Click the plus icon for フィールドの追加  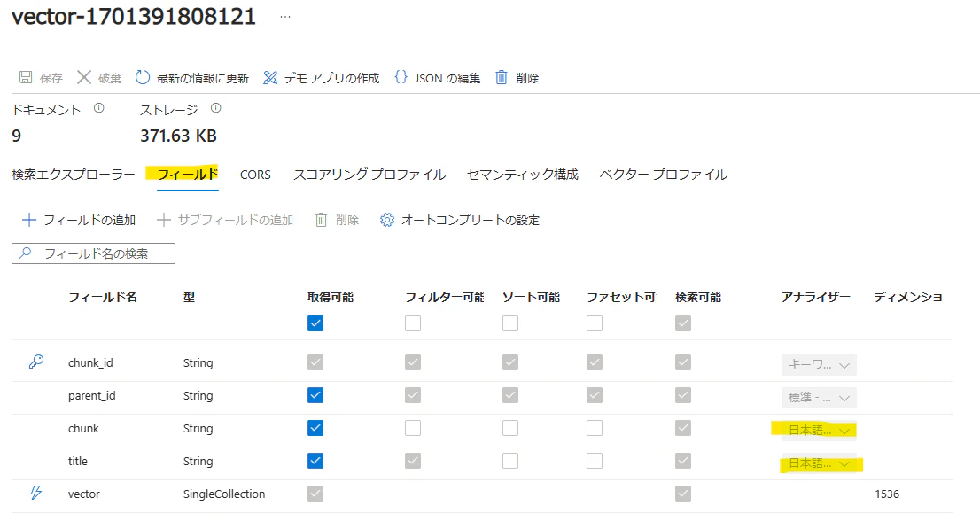[x=28, y=220]
